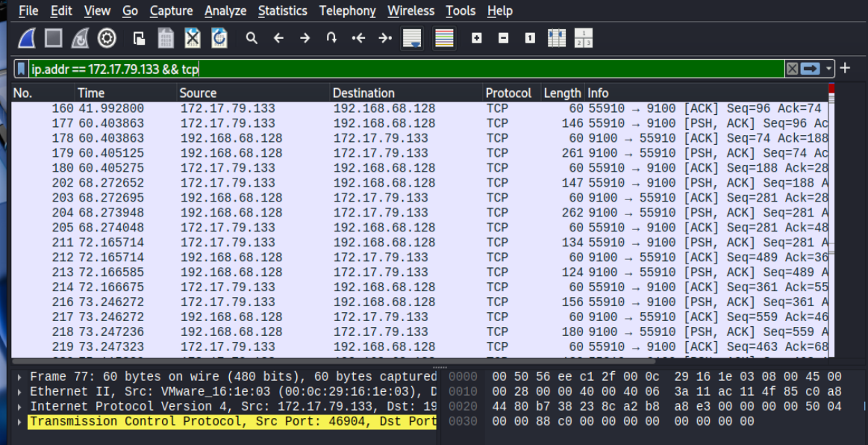Jump to the first packet
Image resolution: width=868 pixels, height=445 pixels.
click(359, 38)
